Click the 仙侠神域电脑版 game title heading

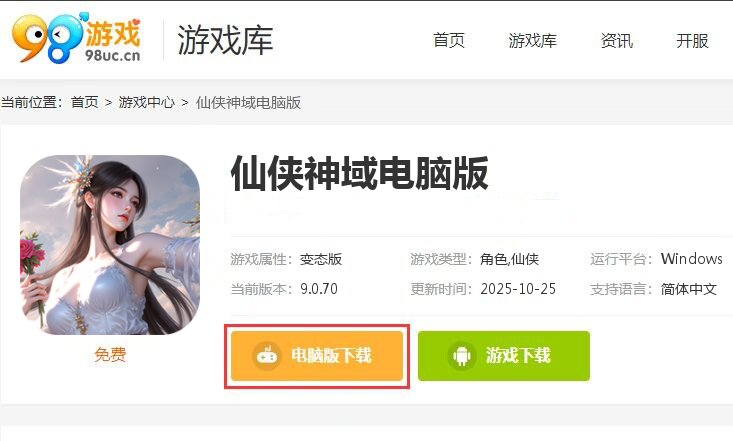click(359, 173)
